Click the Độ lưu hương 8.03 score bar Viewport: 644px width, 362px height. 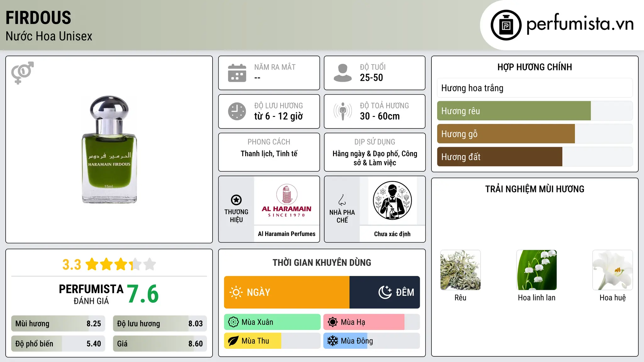click(x=160, y=324)
